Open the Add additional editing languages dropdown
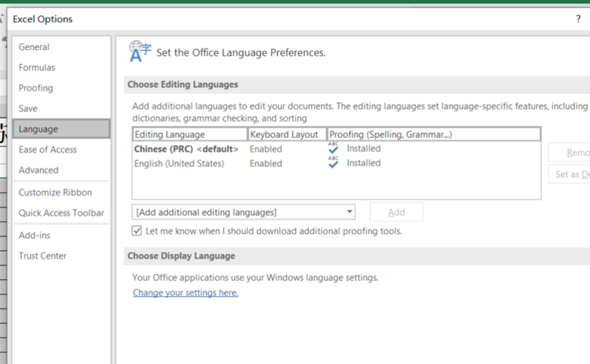This screenshot has width=590, height=364. click(x=244, y=213)
